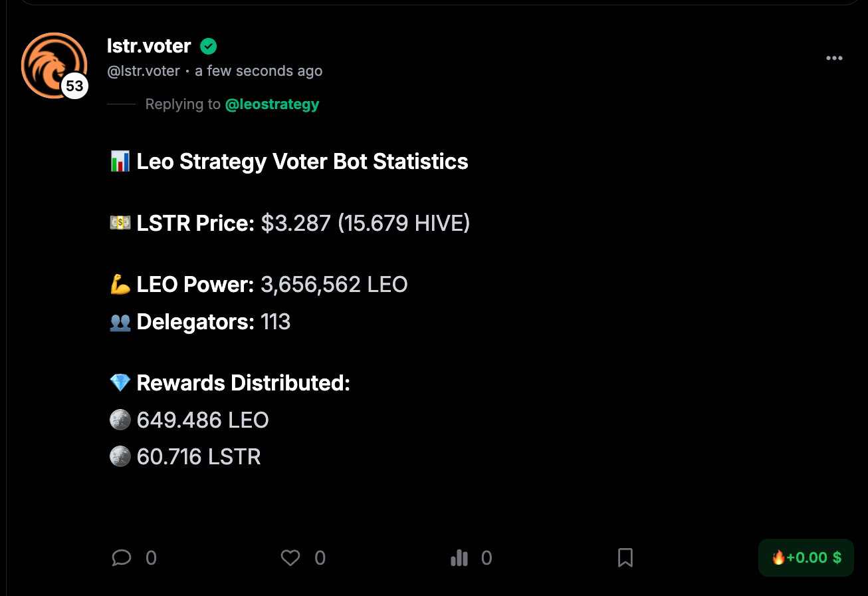Click the reputation badge showing 53
This screenshot has width=868, height=596.
(75, 86)
